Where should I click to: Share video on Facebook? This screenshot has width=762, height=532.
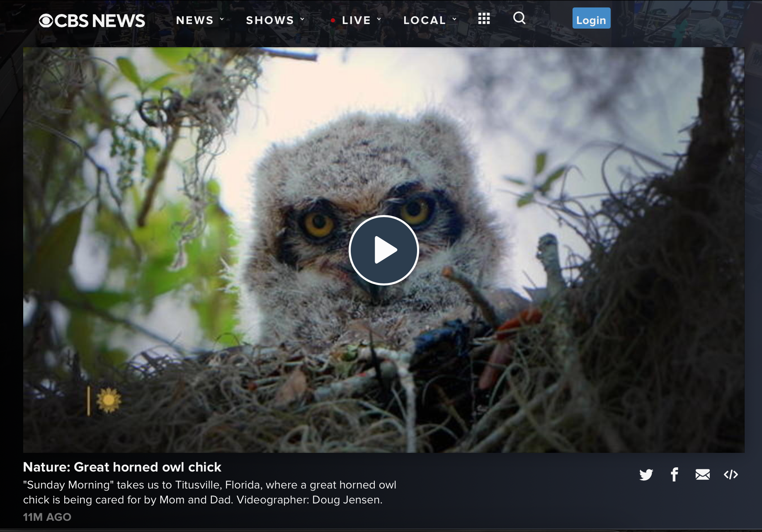pos(675,474)
